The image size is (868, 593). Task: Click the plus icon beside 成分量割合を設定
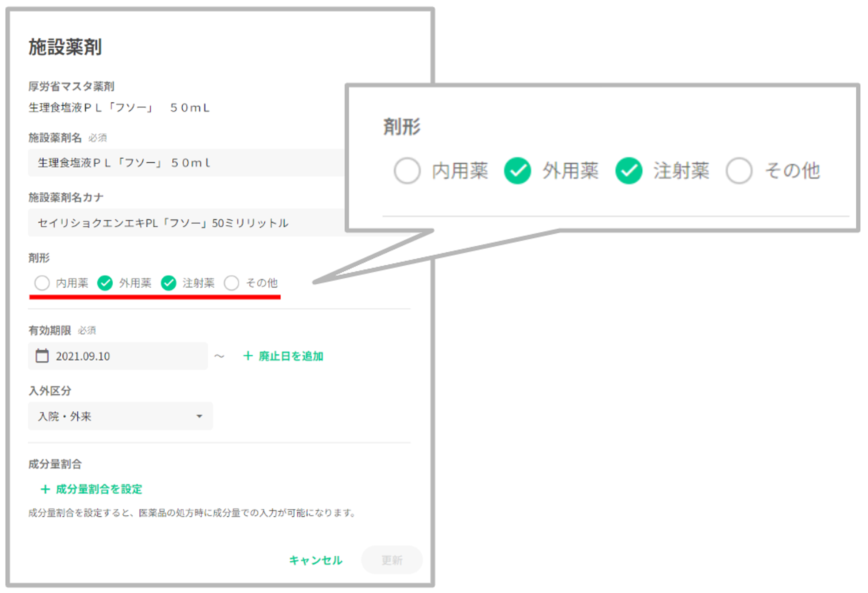coord(45,489)
